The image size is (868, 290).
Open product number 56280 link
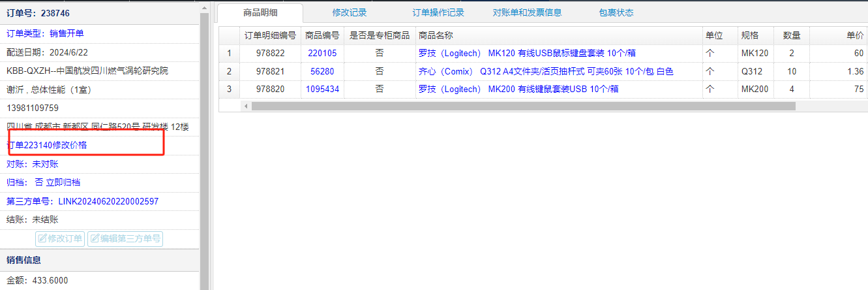point(322,71)
